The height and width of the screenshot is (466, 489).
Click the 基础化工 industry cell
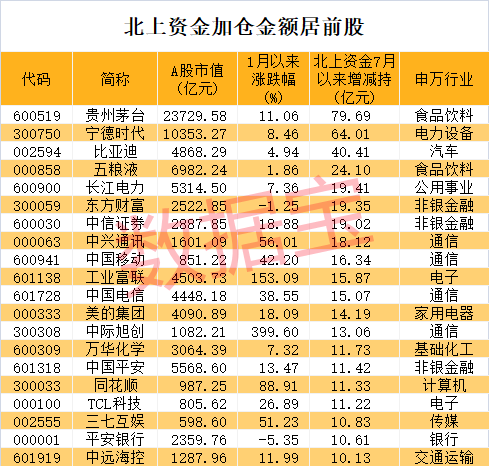[x=444, y=349]
